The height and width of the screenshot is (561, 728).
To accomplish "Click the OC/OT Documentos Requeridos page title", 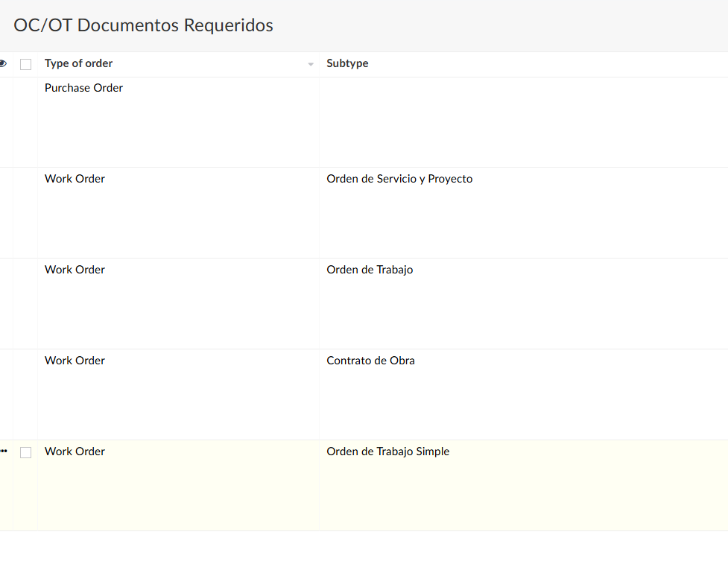I will [x=143, y=25].
